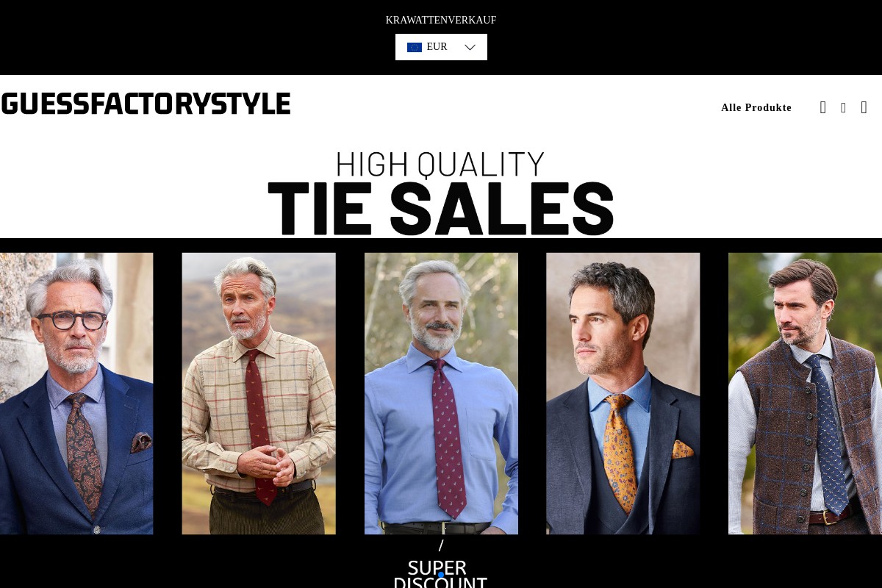Open the Alle Produkte menu
This screenshot has width=882, height=588.
[756, 108]
